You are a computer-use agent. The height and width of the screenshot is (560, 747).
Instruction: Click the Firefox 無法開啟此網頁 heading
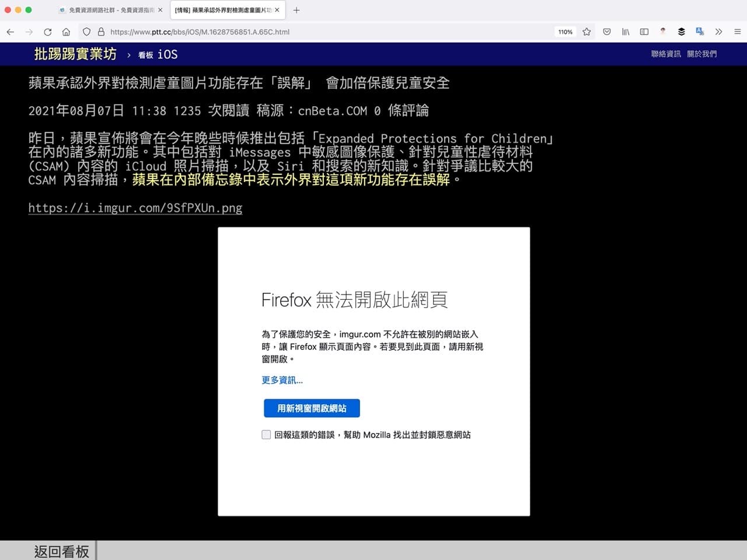click(x=354, y=300)
